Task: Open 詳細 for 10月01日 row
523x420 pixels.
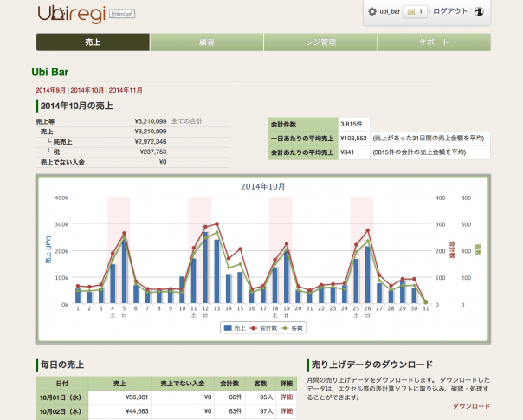Action: pyautogui.click(x=286, y=397)
